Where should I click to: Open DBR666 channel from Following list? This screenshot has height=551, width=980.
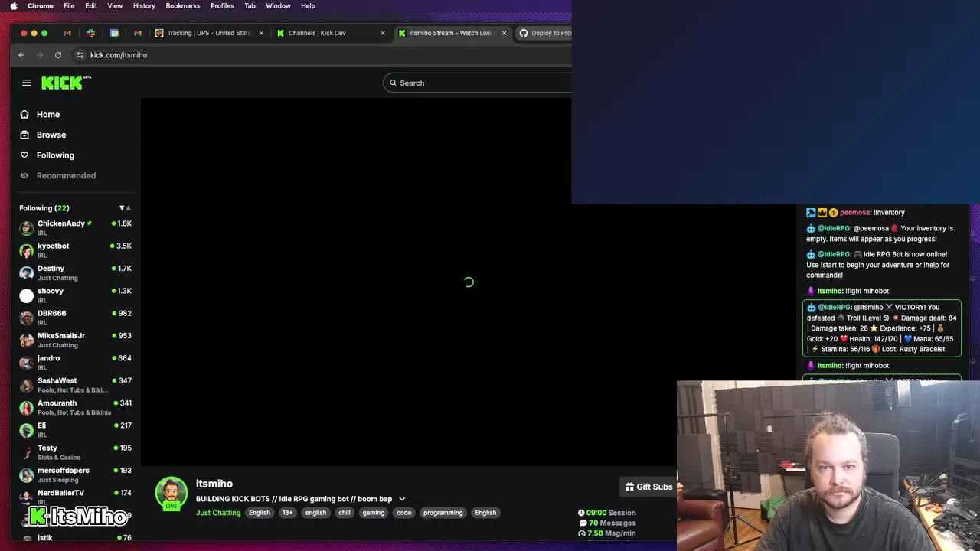click(76, 318)
